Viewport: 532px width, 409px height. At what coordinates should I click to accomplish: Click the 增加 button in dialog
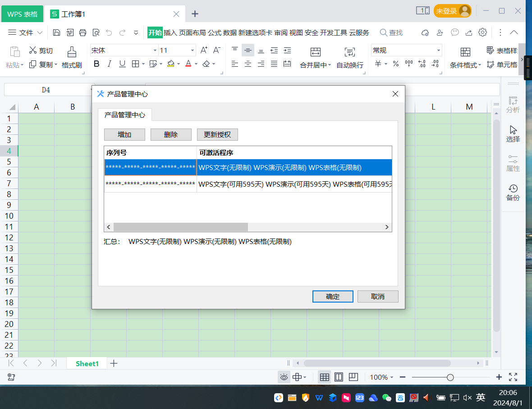tap(124, 134)
